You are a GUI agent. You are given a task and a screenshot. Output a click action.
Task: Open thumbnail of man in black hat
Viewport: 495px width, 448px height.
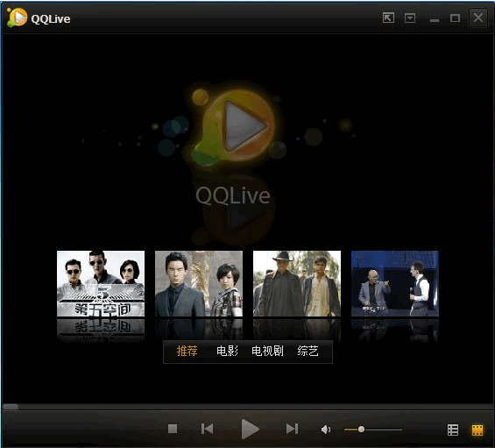pyautogui.click(x=297, y=283)
